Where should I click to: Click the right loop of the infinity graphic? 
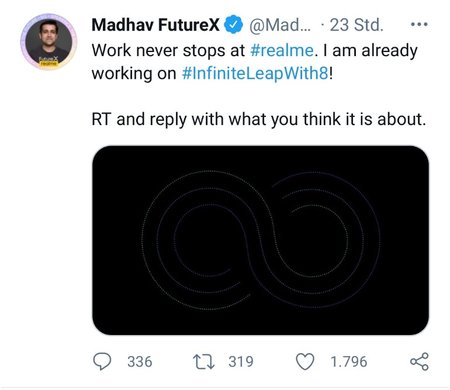point(320,238)
